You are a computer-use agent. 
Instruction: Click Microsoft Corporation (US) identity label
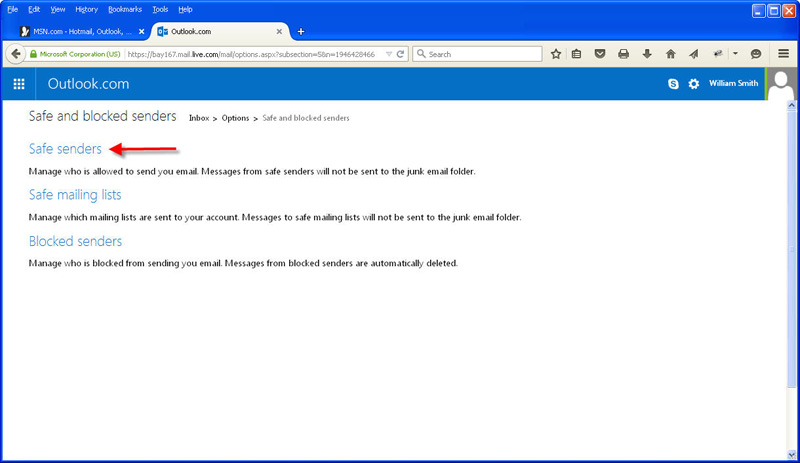pos(80,54)
